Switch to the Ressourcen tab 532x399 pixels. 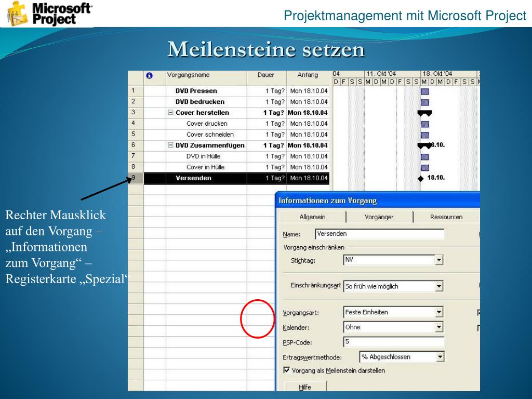(446, 217)
